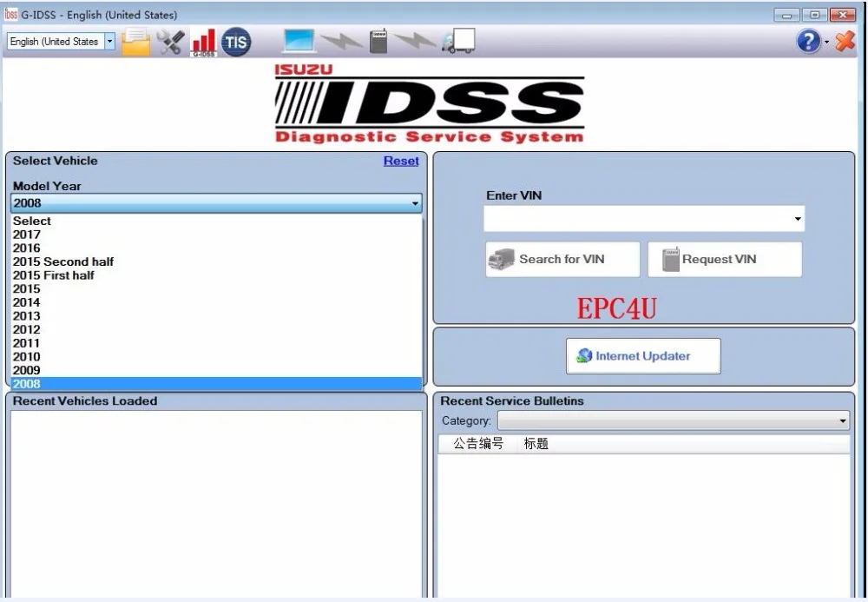868x602 pixels.
Task: Click the Search for VIN button
Action: pos(562,258)
